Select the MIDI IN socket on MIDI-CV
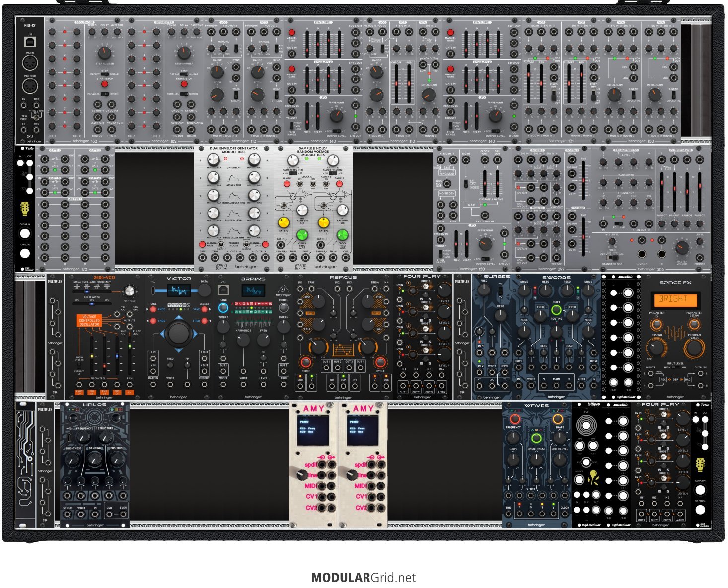The image size is (728, 588). pyautogui.click(x=30, y=64)
